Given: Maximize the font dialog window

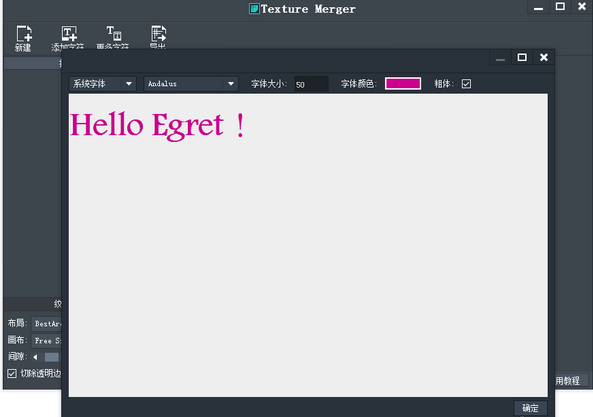Looking at the screenshot, I should [x=522, y=57].
